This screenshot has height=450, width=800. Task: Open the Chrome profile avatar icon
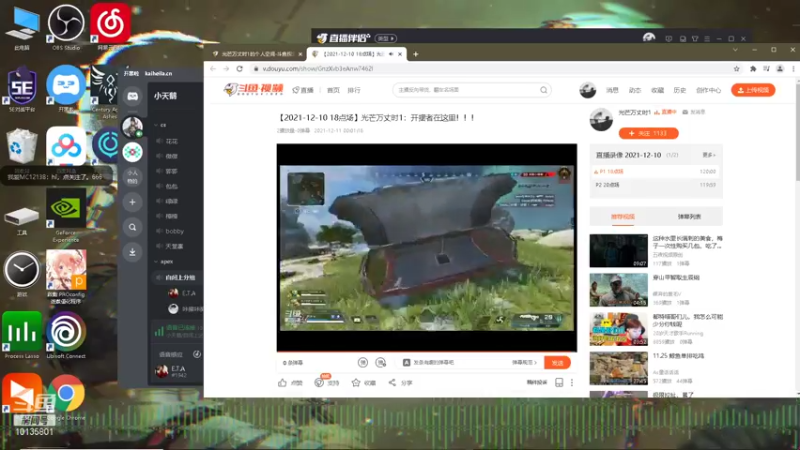(780, 68)
